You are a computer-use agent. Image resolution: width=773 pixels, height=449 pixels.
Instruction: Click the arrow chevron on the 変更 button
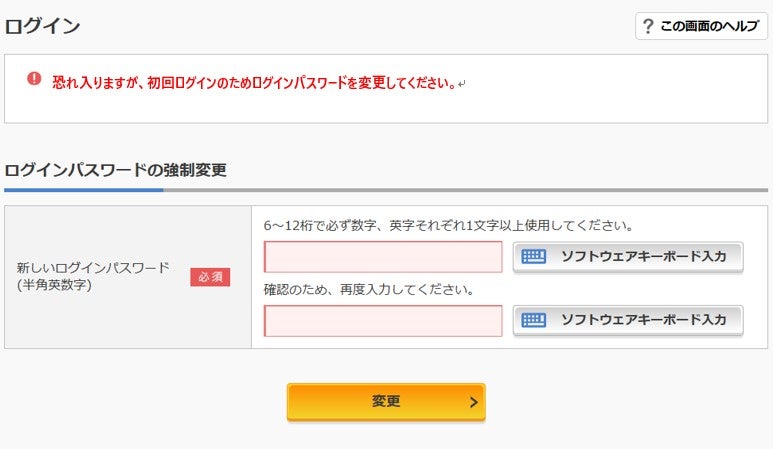(x=473, y=402)
